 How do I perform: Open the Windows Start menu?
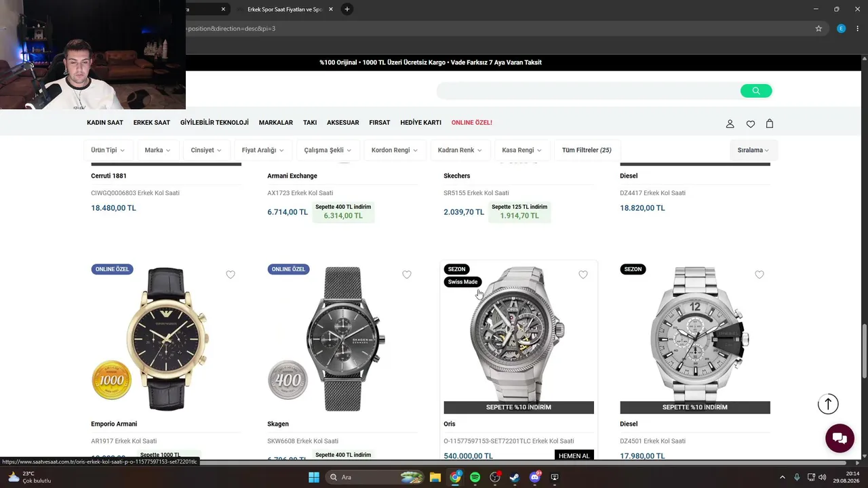(x=314, y=477)
